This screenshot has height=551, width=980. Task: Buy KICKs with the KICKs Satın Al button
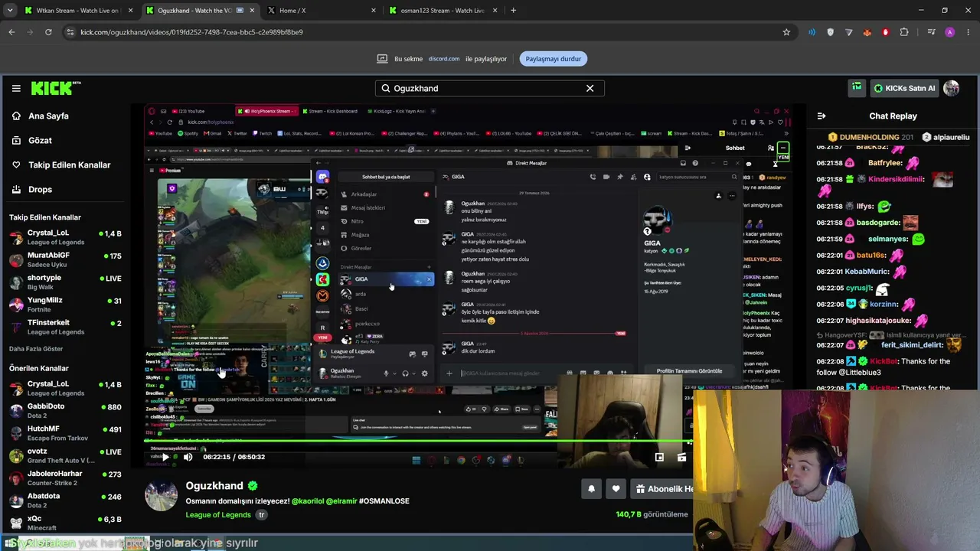click(905, 88)
